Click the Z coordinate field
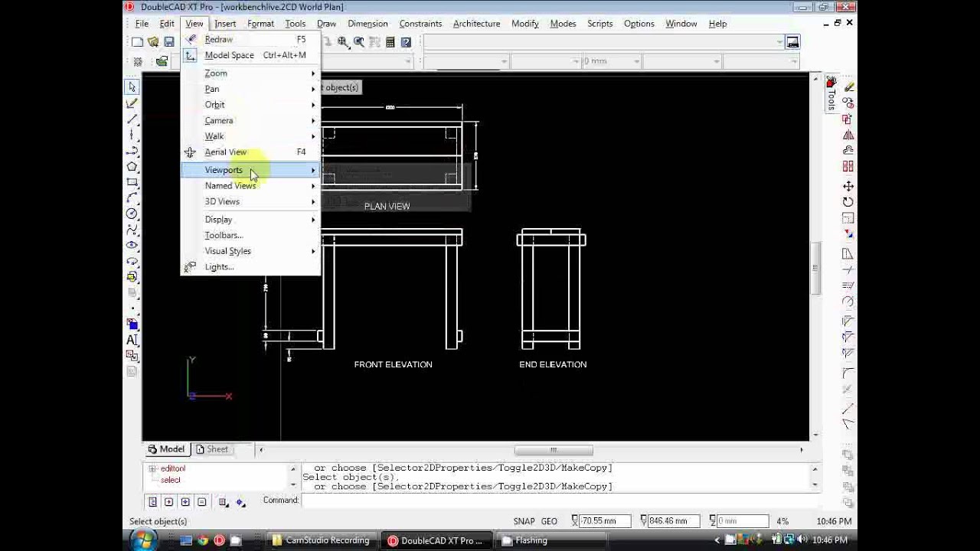Viewport: 980px width, 551px height. 743,521
